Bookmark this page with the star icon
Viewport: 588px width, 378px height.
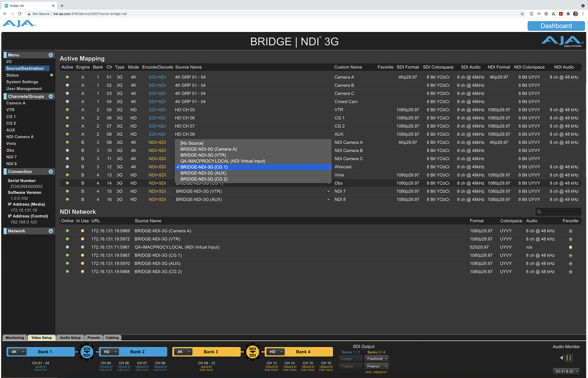pos(522,14)
